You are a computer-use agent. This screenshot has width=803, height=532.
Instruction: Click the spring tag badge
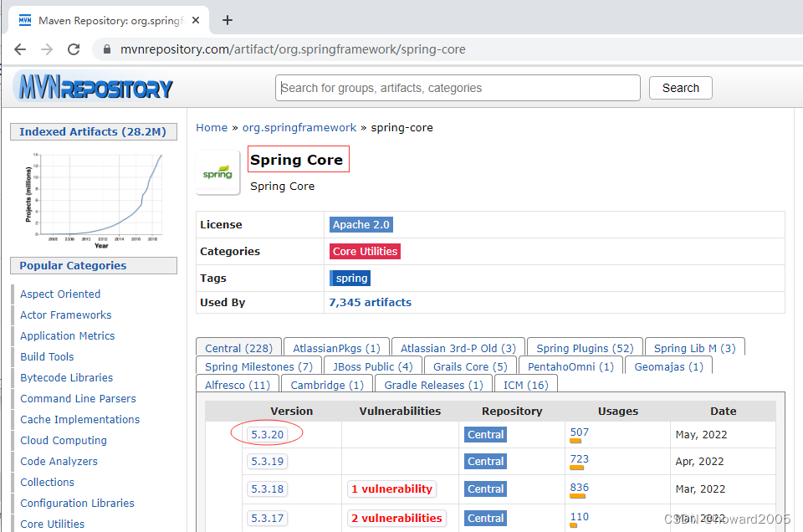click(350, 278)
